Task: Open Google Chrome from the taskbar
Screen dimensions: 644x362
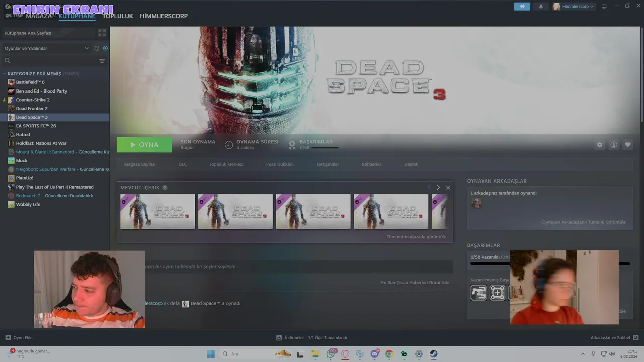Action: pyautogui.click(x=389, y=354)
